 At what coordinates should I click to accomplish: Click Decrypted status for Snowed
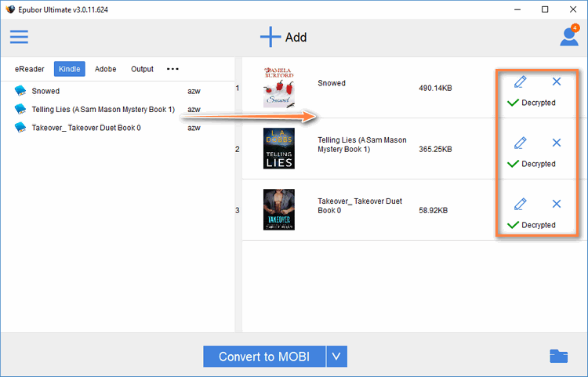coord(531,103)
